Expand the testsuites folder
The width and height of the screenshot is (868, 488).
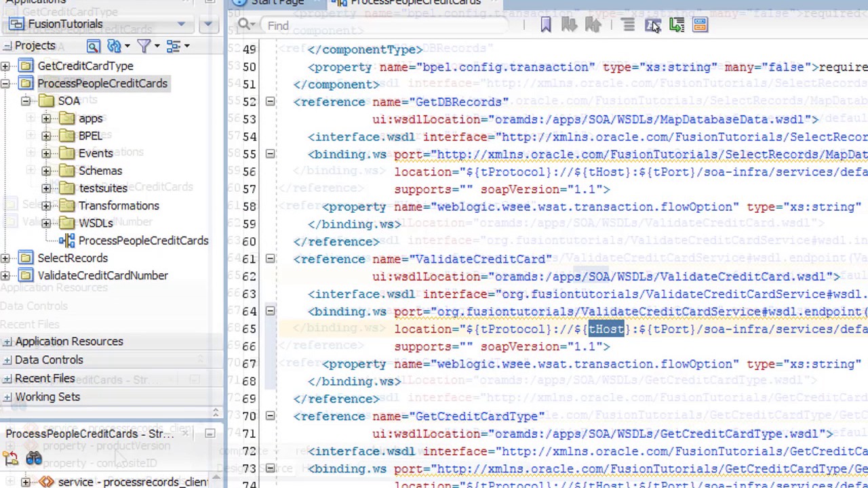tap(46, 188)
